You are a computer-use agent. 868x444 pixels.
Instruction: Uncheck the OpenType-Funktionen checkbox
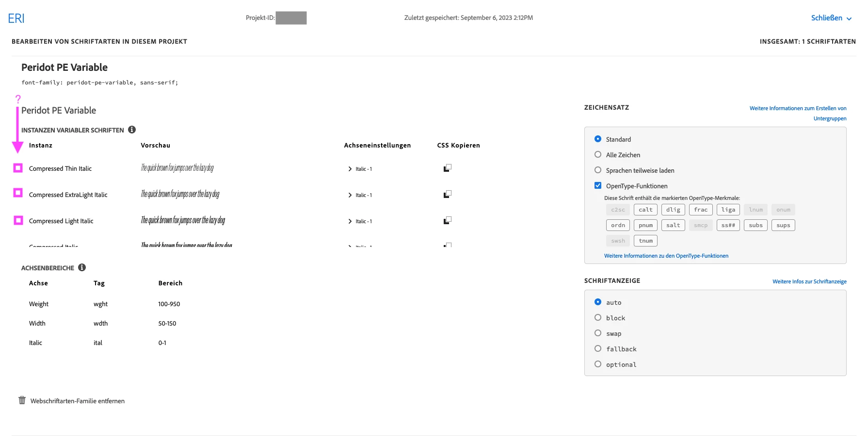coord(598,185)
